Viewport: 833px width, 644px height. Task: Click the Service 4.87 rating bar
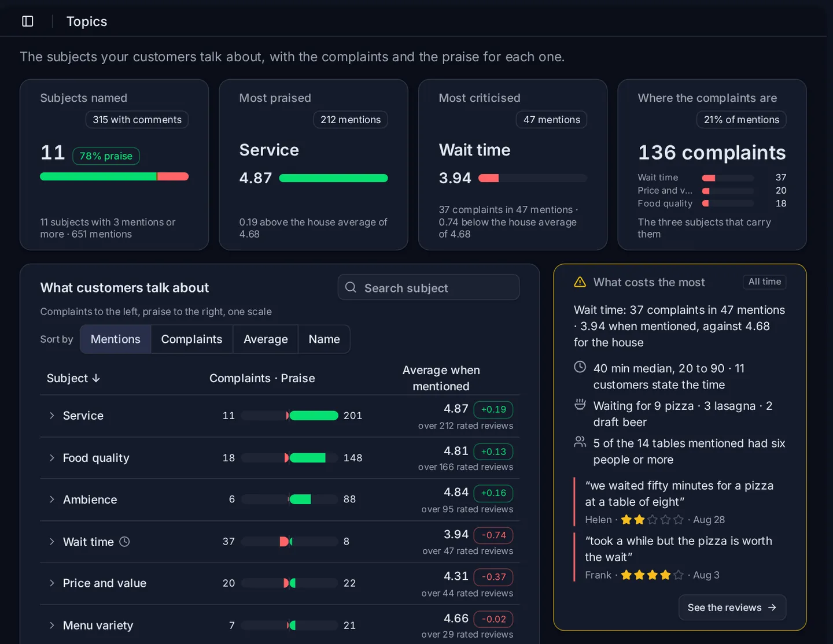tap(333, 178)
